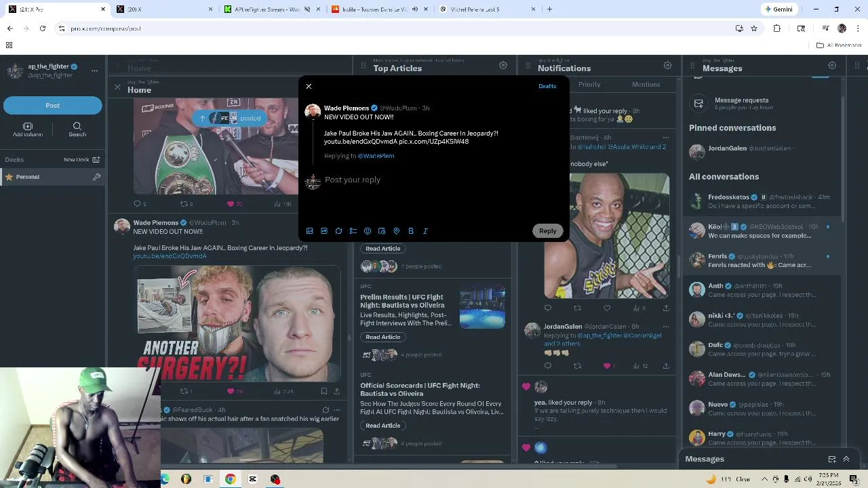Open youtu.be link in Wade Plemons post
The height and width of the screenshot is (488, 868).
[170, 256]
